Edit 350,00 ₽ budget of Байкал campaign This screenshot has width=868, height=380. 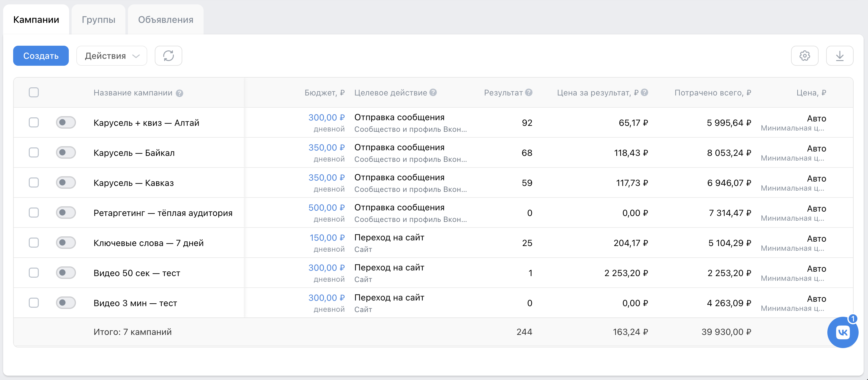click(326, 148)
